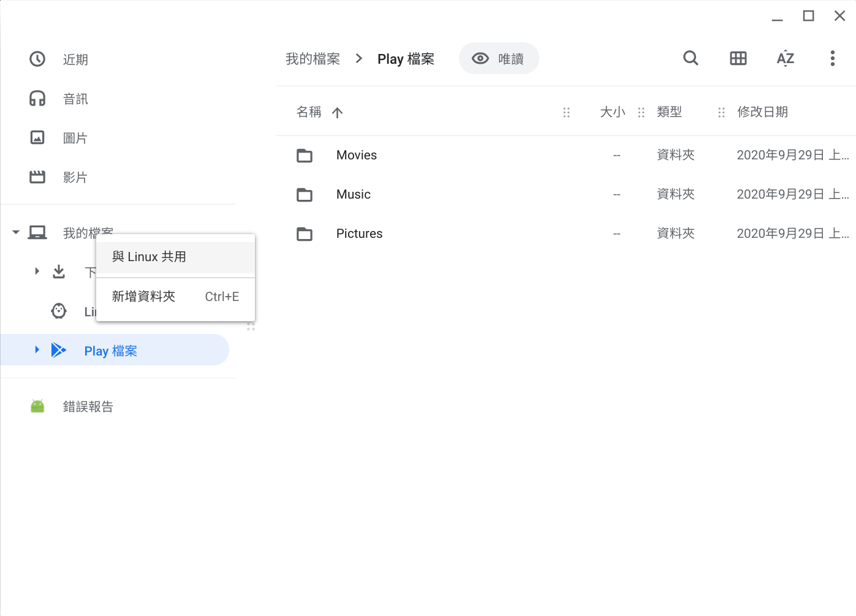This screenshot has width=856, height=616.
Task: Click the column resize handle after Name
Action: pyautogui.click(x=566, y=112)
